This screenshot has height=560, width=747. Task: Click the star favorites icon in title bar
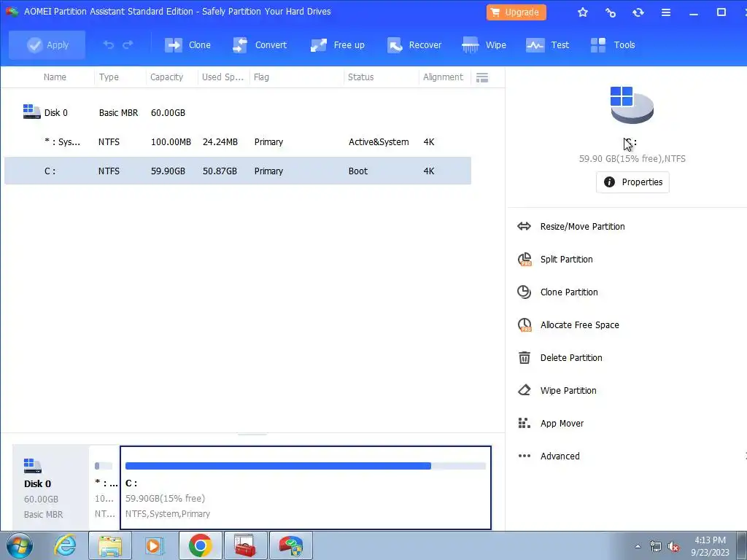583,12
